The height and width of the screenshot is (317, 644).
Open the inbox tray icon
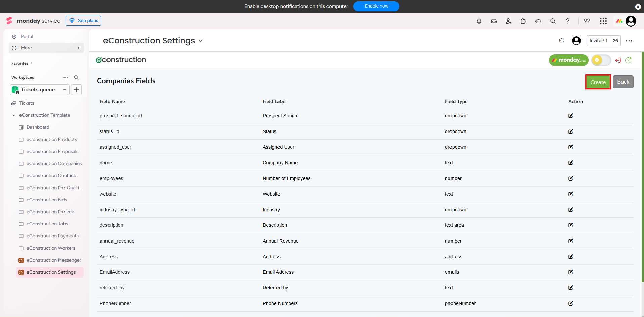pos(493,21)
